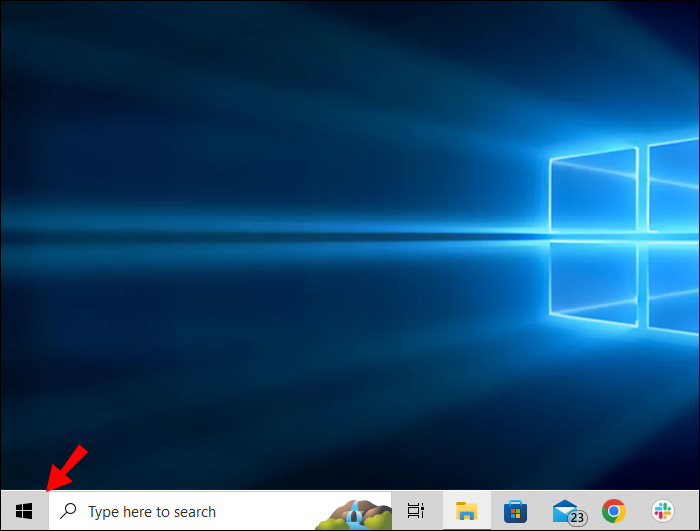Open the Mail app showing 23 unread

(570, 512)
